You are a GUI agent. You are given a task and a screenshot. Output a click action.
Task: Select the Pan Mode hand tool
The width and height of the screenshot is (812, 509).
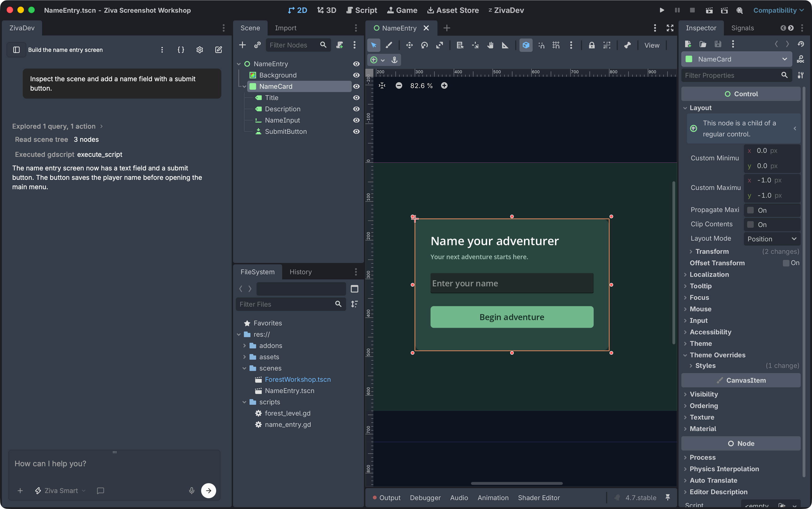pyautogui.click(x=490, y=45)
